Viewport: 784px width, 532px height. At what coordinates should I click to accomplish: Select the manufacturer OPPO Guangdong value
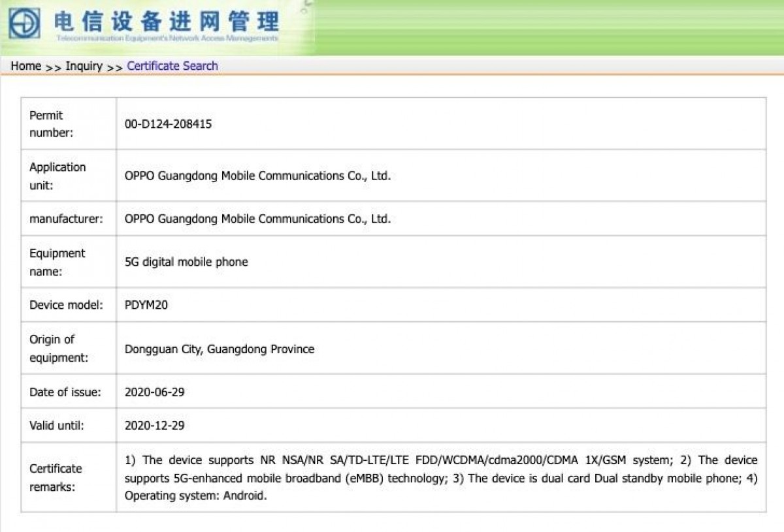click(x=257, y=219)
